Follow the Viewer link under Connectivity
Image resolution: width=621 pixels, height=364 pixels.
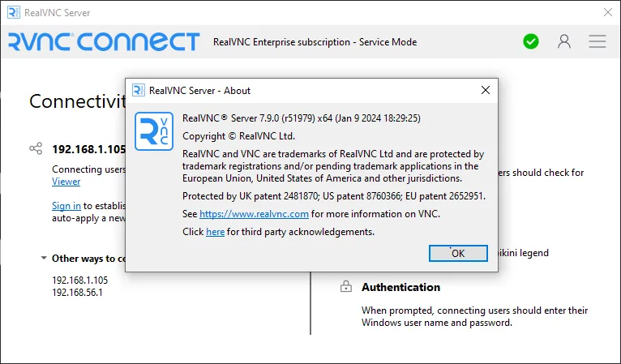click(x=66, y=182)
